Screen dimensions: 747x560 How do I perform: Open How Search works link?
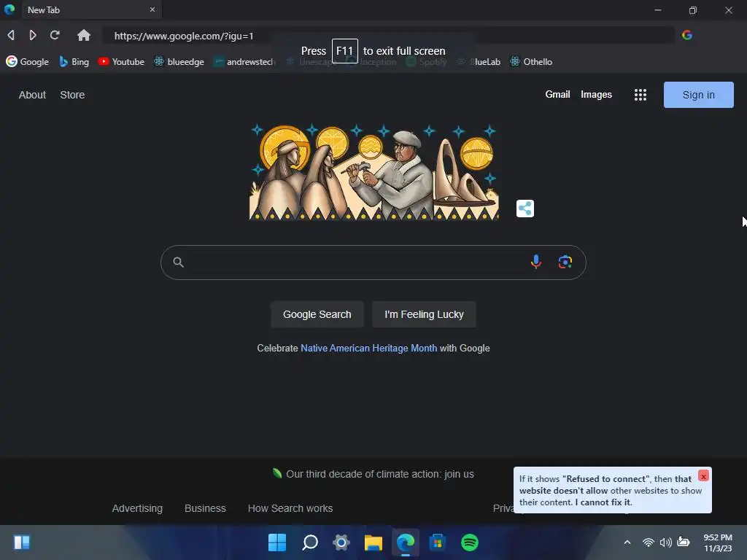(290, 508)
